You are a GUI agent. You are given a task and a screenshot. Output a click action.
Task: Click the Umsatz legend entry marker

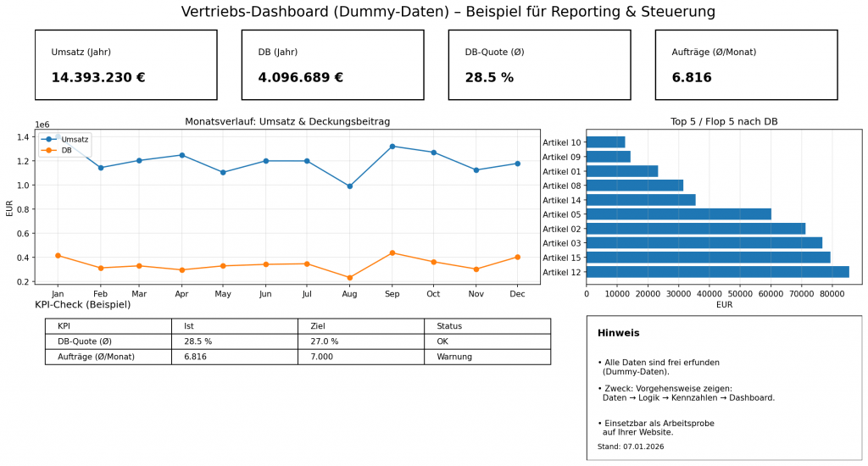tap(49, 139)
